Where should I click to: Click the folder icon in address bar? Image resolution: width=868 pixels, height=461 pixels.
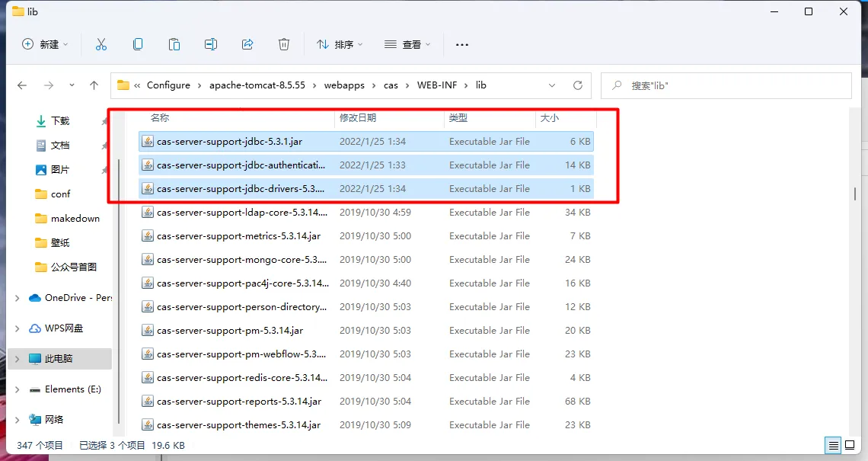(x=123, y=85)
